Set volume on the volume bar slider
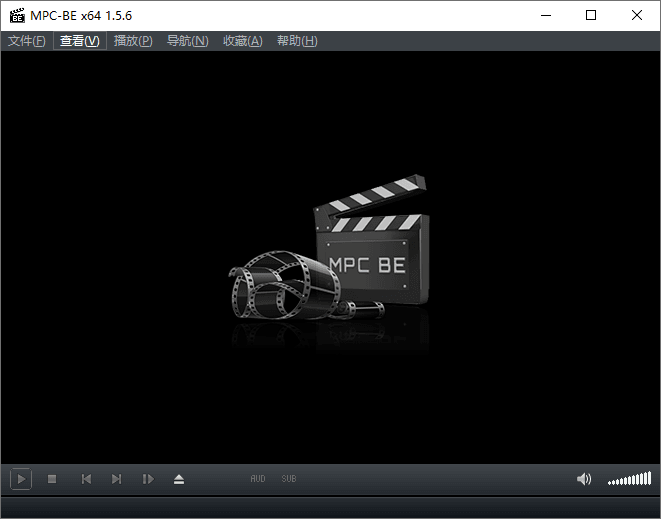Viewport: 661px width, 519px height. (629, 479)
